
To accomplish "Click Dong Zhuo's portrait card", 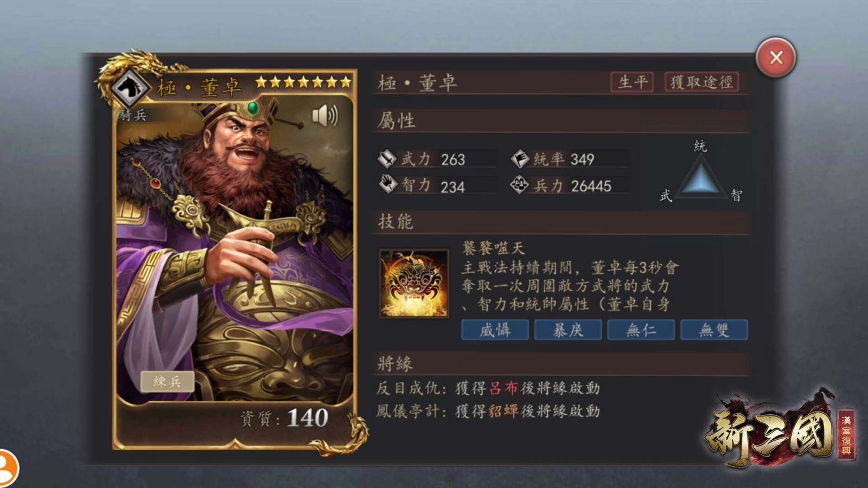I will point(235,259).
